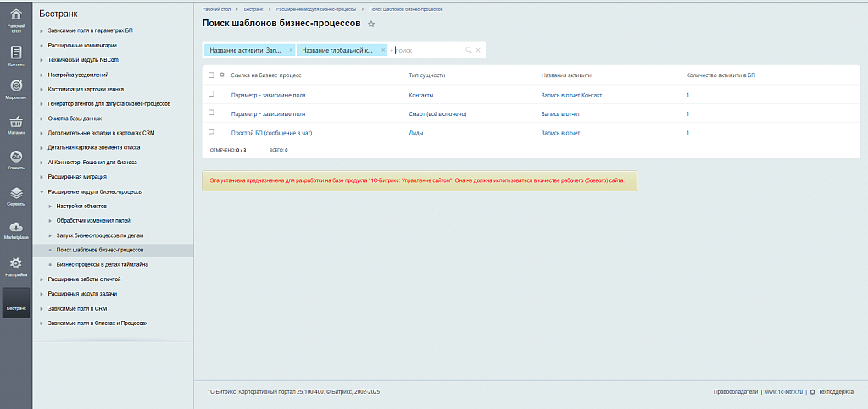Viewport: 868px width, 409px height.
Task: Remove the Название активити filter chip
Action: pyautogui.click(x=291, y=50)
